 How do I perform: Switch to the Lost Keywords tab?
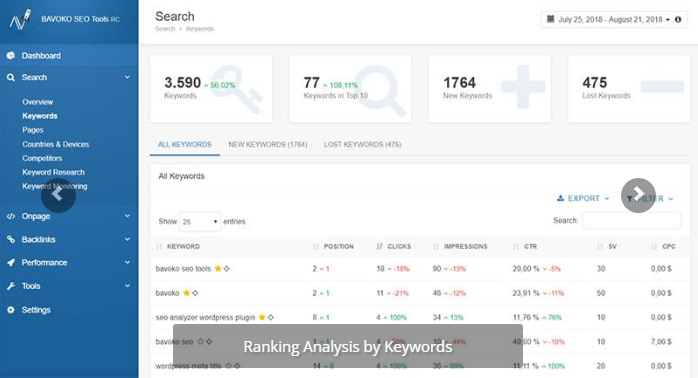pyautogui.click(x=362, y=145)
